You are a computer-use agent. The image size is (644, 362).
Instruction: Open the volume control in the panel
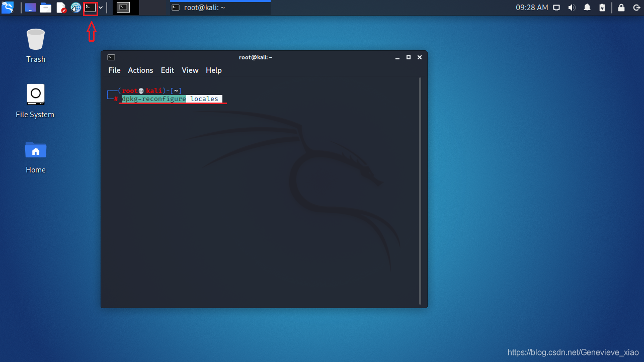pyautogui.click(x=572, y=8)
